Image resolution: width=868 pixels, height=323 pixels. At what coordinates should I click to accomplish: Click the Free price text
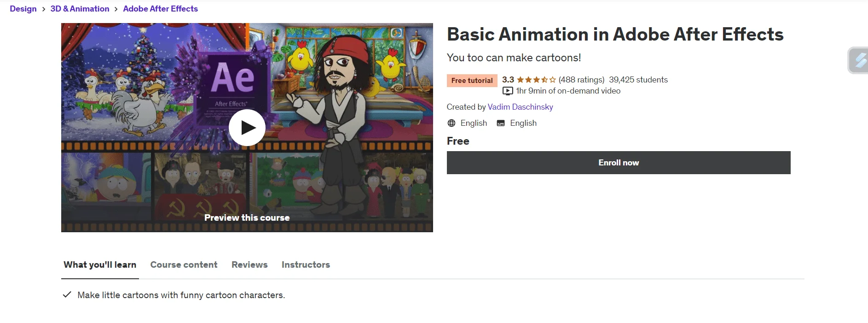pos(458,141)
